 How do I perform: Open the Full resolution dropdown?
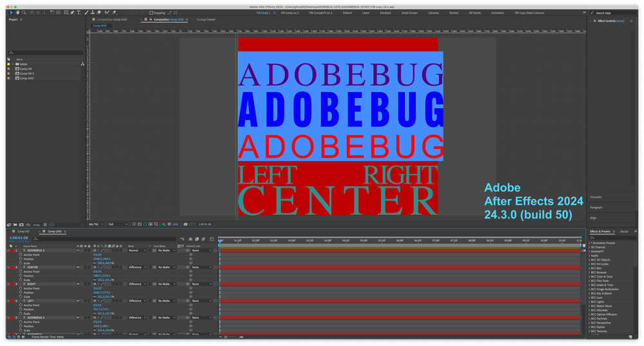click(x=117, y=224)
